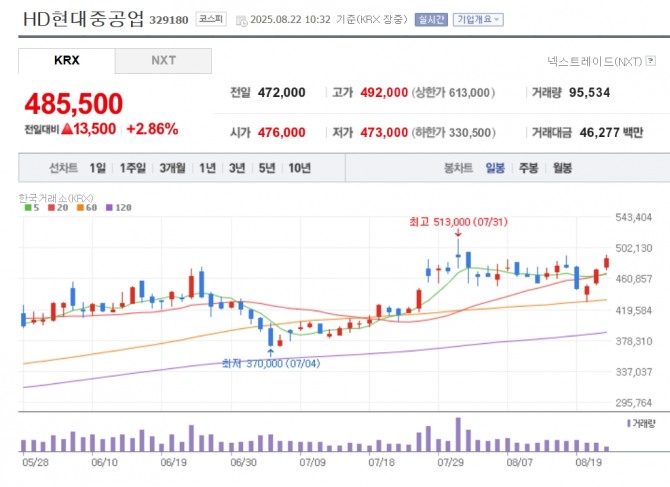Viewport: 670px width, 487px height.
Task: Click the 거래량 value 95,534
Action: pos(590,92)
